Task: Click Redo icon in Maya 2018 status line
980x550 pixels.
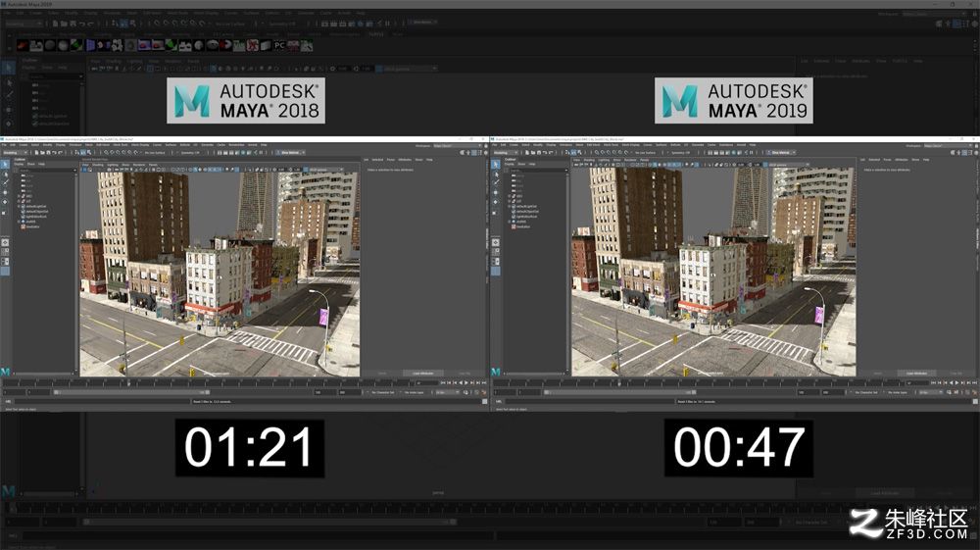Action: click(60, 153)
